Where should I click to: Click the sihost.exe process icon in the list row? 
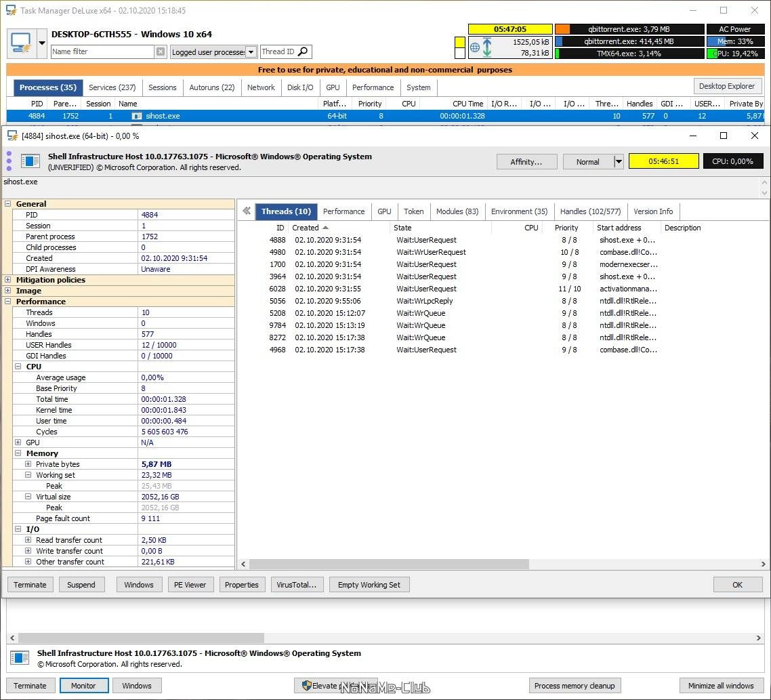(137, 116)
